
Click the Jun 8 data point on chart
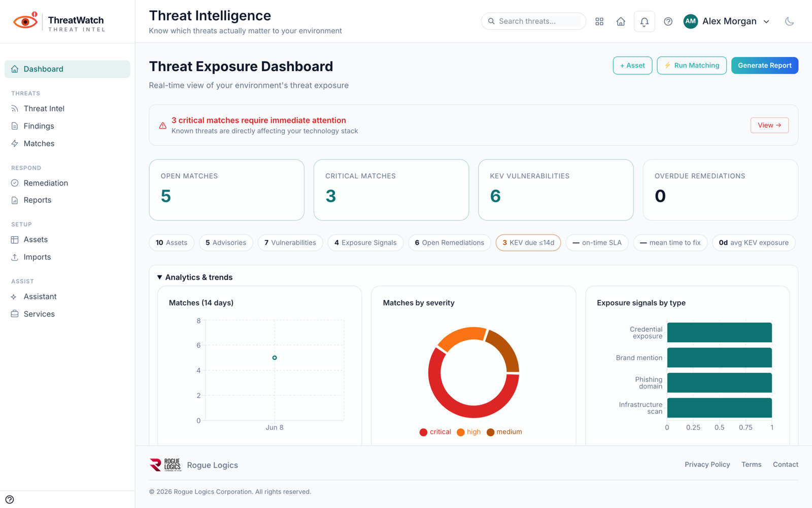click(x=275, y=358)
